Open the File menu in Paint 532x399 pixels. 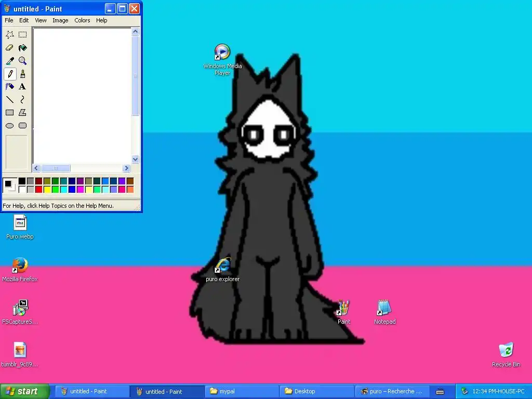pos(9,20)
